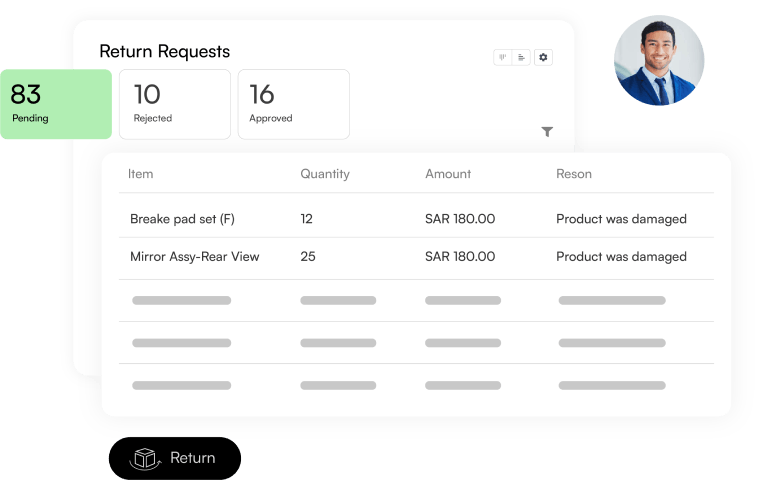
Task: Click the Return Requests heading
Action: tap(164, 51)
